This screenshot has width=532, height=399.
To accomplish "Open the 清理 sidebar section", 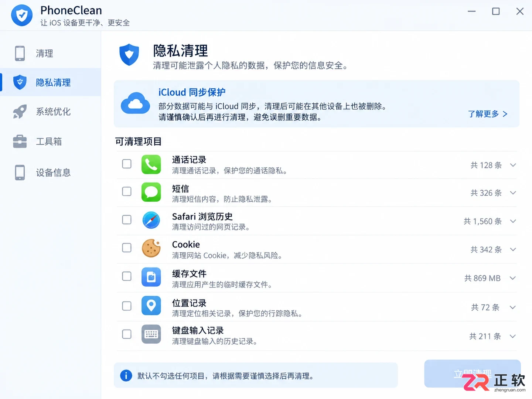I will coord(51,53).
